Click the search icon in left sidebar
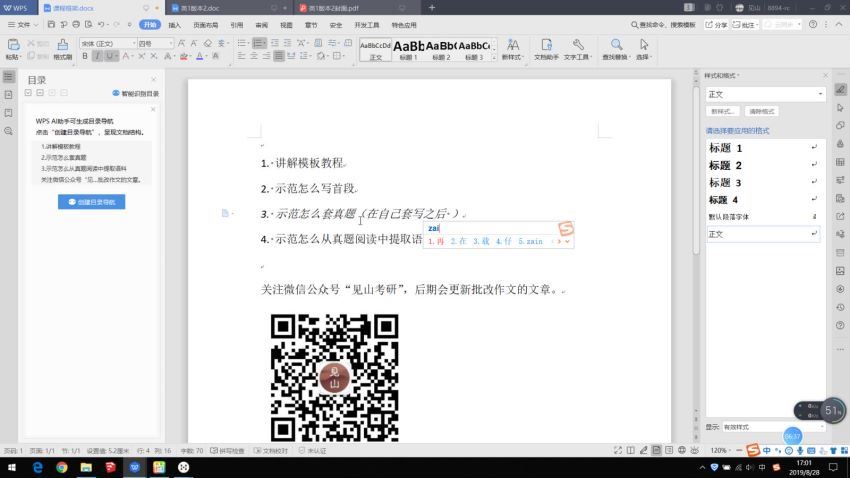This screenshot has height=478, width=850. [9, 131]
